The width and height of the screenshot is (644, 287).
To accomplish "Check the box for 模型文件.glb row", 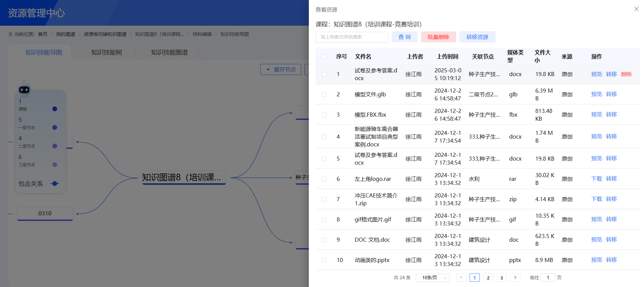I will pos(324,95).
